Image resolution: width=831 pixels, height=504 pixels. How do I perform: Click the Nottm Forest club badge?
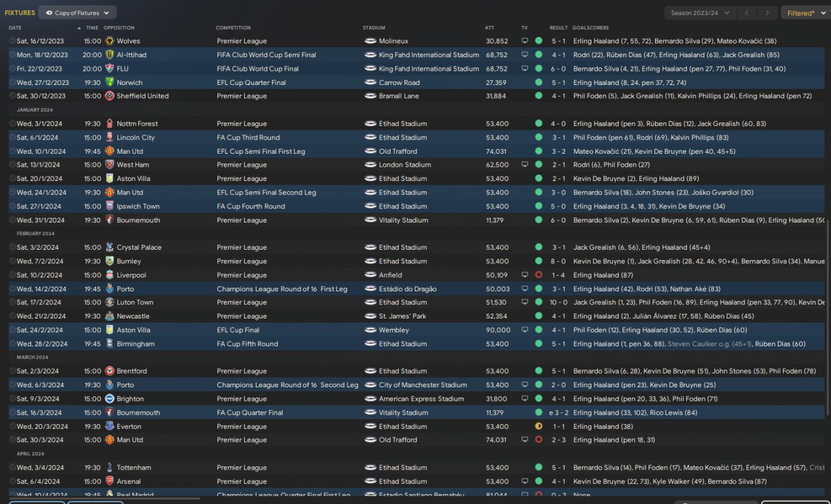[x=110, y=124]
